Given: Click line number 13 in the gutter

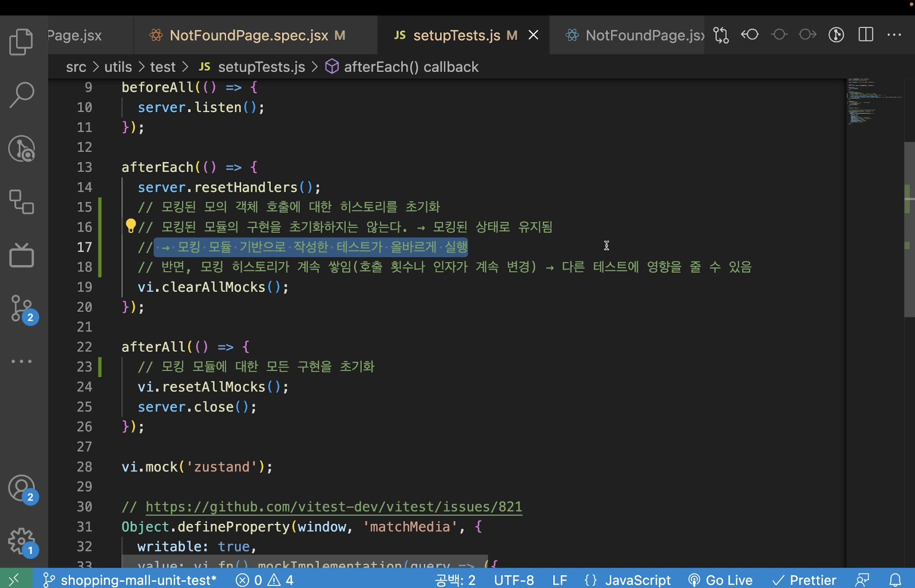Looking at the screenshot, I should pos(84,167).
